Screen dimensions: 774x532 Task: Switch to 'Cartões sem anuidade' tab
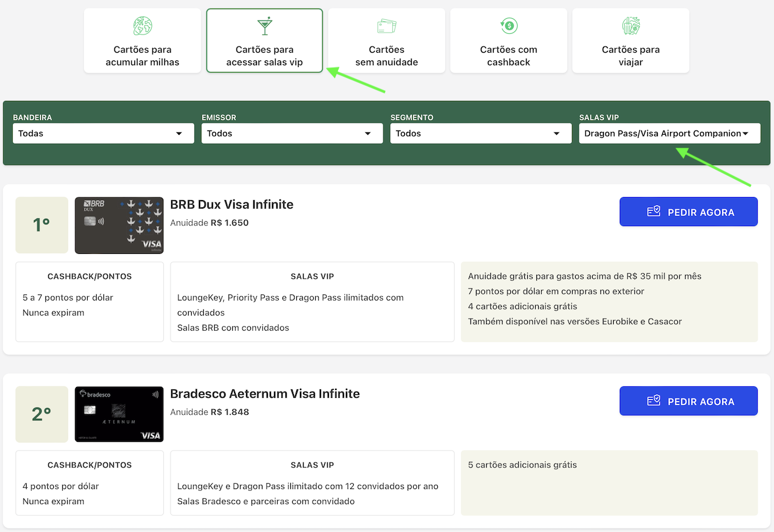click(387, 41)
